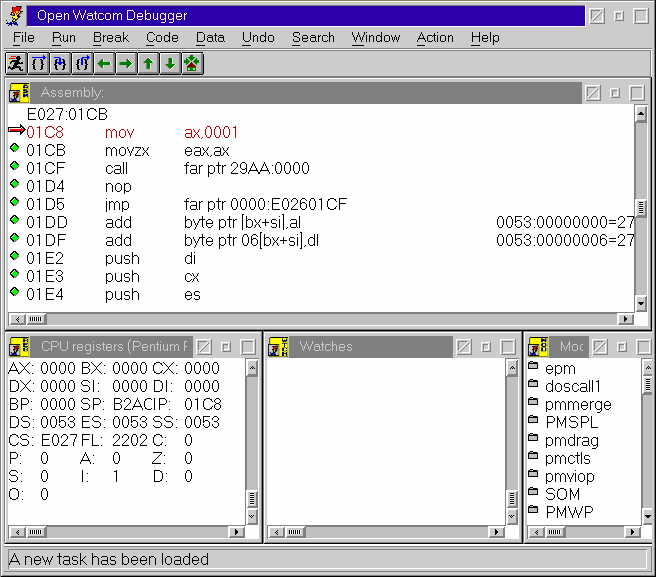Click the green down arrow stack icon
This screenshot has height=577, width=656.
pos(170,64)
